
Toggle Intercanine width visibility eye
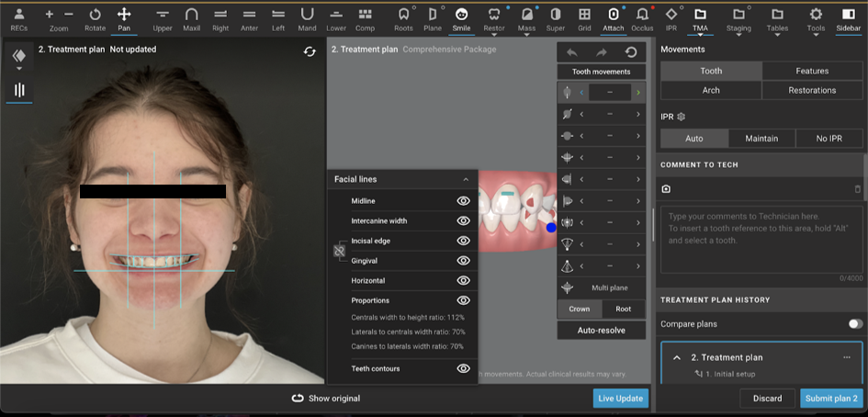[x=463, y=220]
